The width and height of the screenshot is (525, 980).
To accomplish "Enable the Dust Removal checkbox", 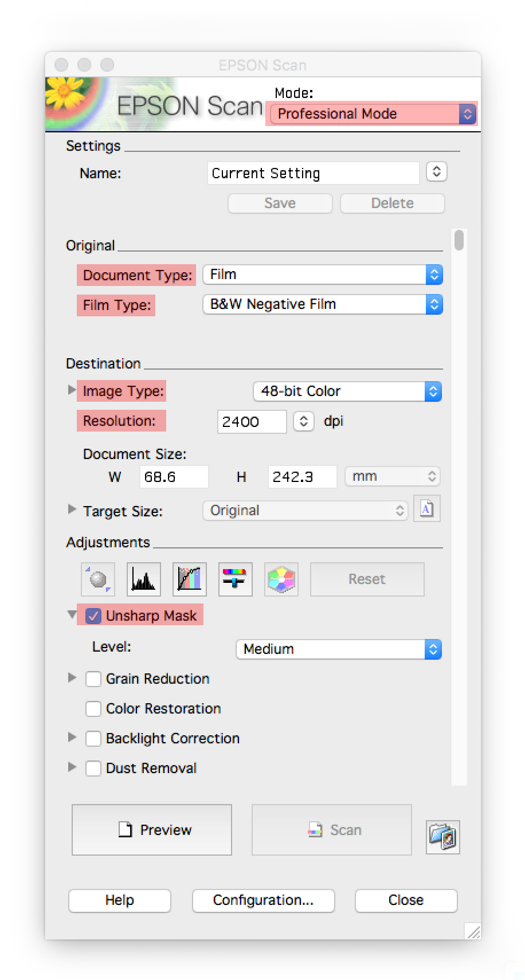I will 93,768.
